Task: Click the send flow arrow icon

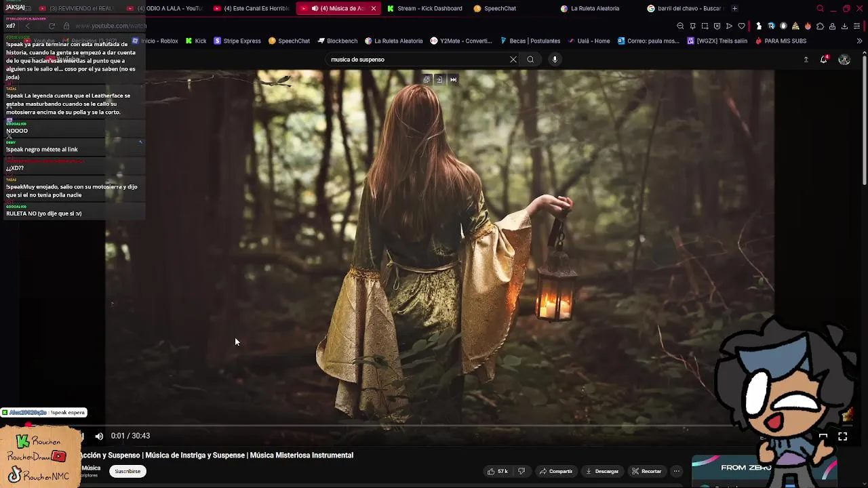Action: tap(729, 26)
